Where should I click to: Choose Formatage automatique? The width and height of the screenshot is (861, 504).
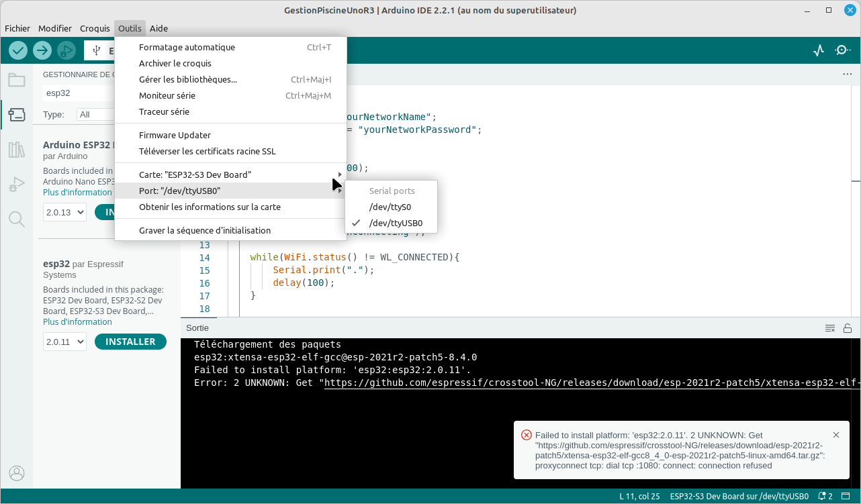coord(230,48)
